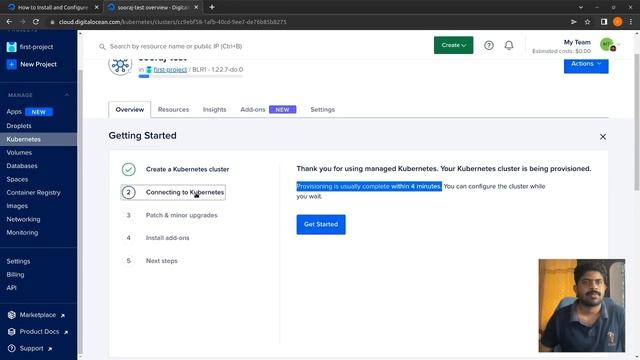
Task: Switch to the Resources tab
Action: pos(173,110)
